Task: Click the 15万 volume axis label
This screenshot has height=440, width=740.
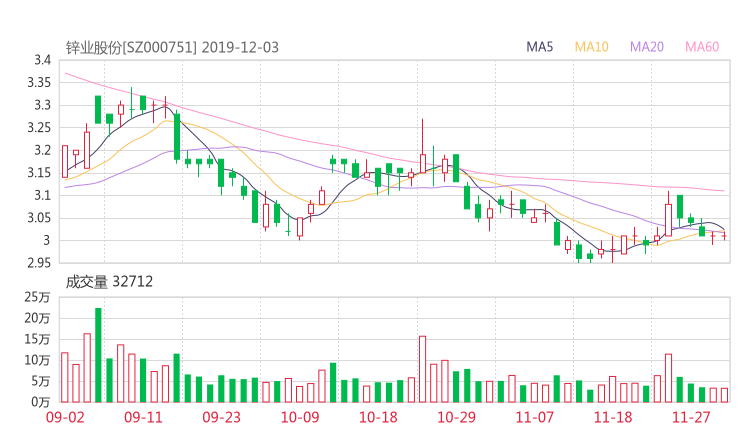Action: click(37, 339)
